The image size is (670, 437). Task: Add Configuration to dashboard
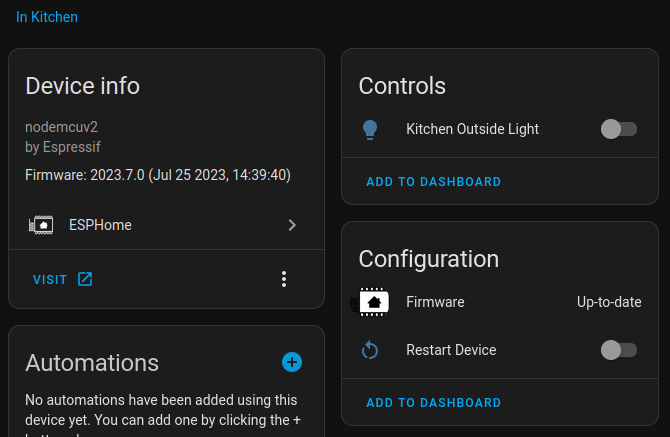(433, 403)
